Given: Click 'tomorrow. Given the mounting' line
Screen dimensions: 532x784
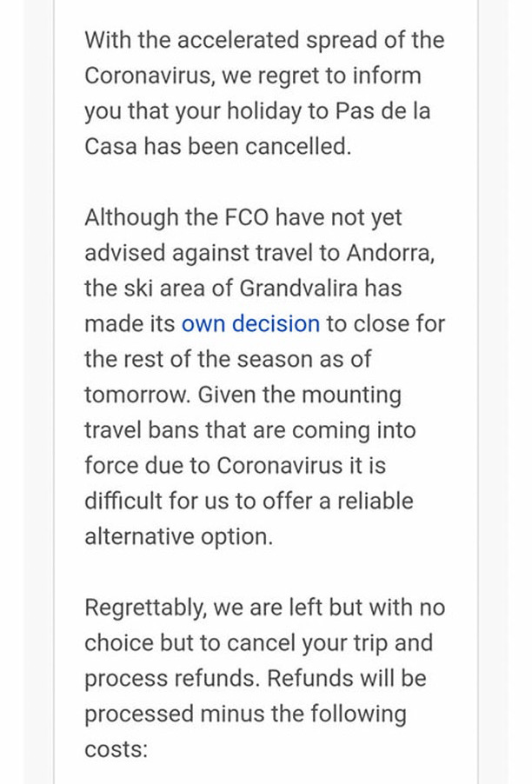Looking at the screenshot, I should [x=243, y=395].
